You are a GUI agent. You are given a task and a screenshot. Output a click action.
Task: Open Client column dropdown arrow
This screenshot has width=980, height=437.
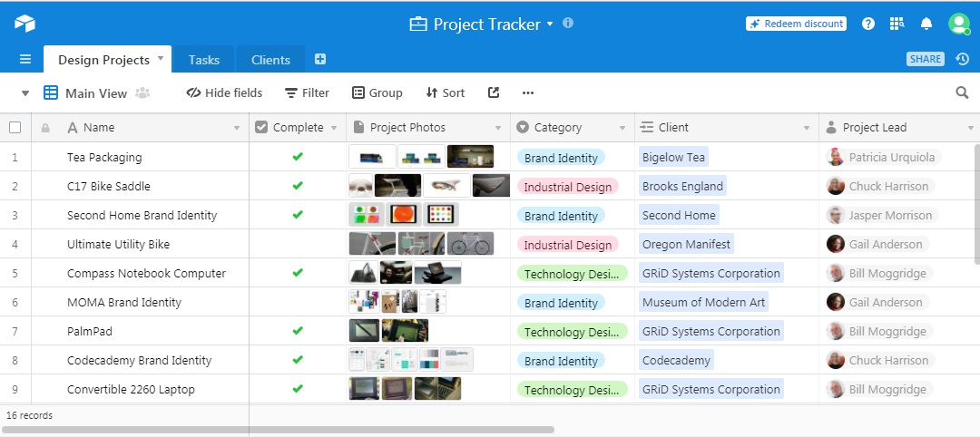coord(807,128)
